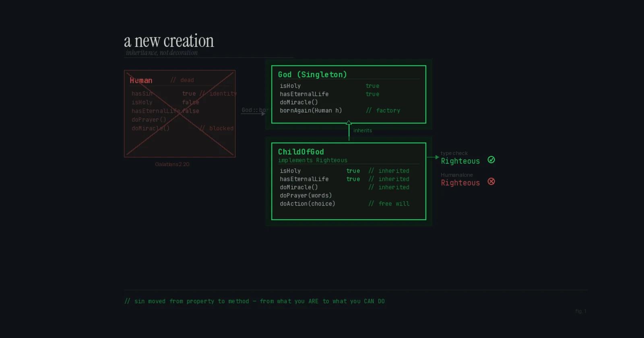Image resolution: width=644 pixels, height=338 pixels.
Task: Click the doPrayer(words) method in ChildOfGod
Action: (x=306, y=196)
